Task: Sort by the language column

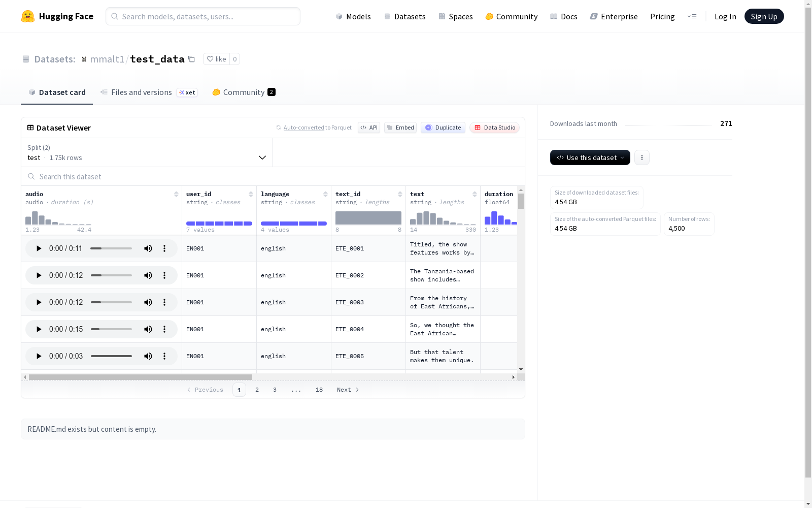Action: [x=325, y=194]
